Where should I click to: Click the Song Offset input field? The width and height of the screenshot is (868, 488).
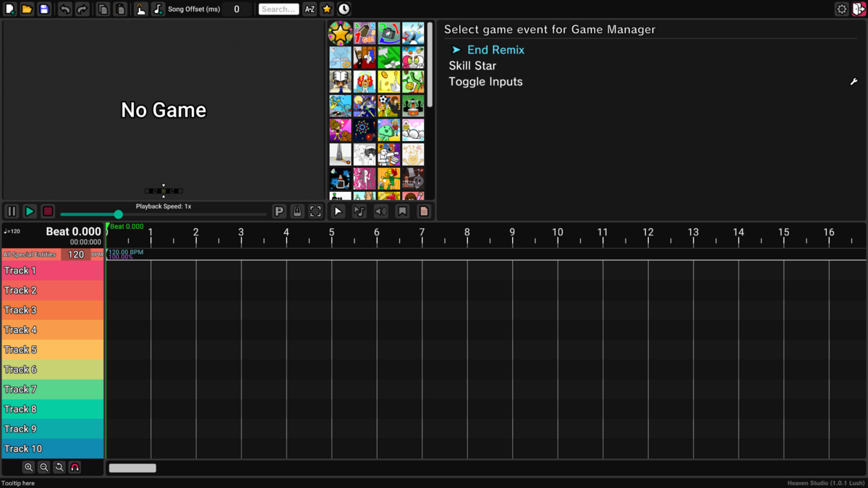pos(237,9)
